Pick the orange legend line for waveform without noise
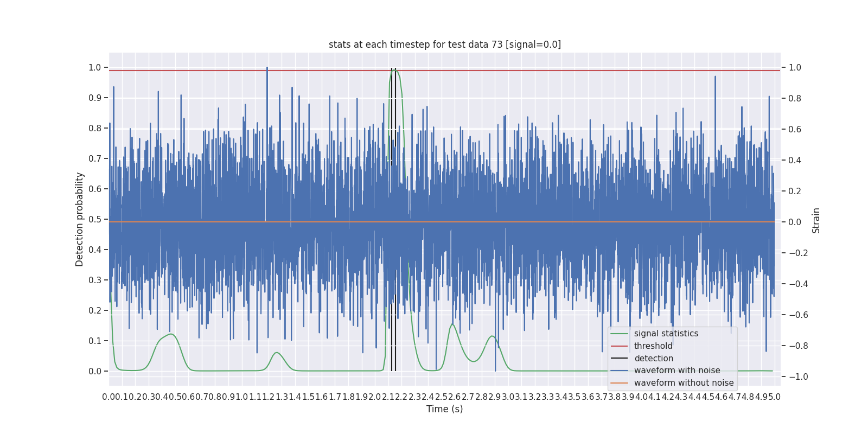The height and width of the screenshot is (434, 868). tap(619, 383)
